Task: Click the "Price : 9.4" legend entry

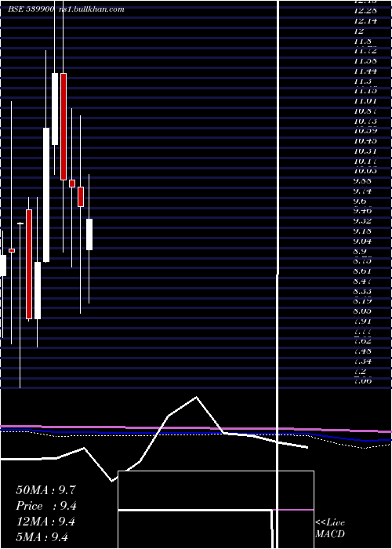Action: 46,506
